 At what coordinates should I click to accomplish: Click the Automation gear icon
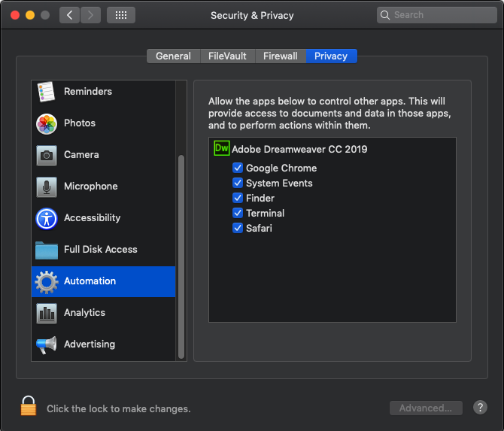point(47,282)
